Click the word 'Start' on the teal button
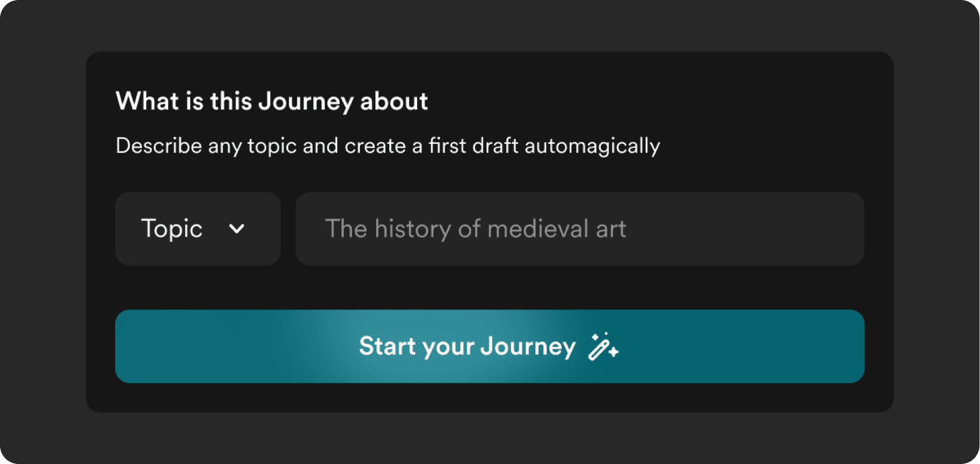980x464 pixels. point(387,347)
